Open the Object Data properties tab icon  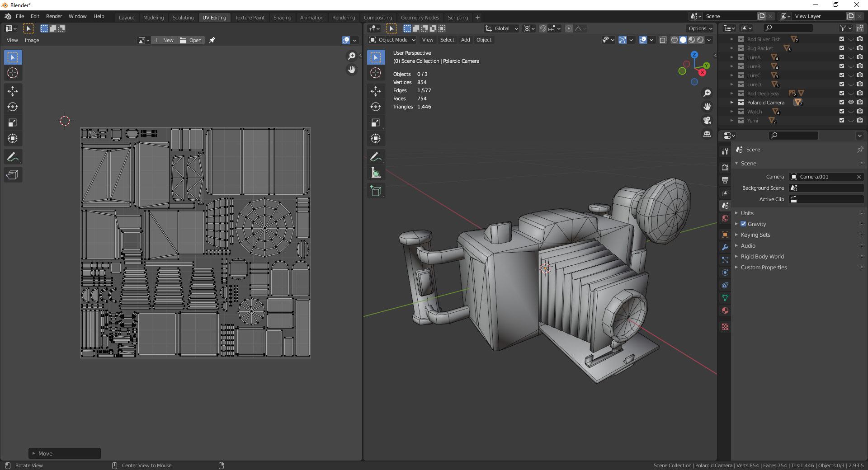(725, 298)
